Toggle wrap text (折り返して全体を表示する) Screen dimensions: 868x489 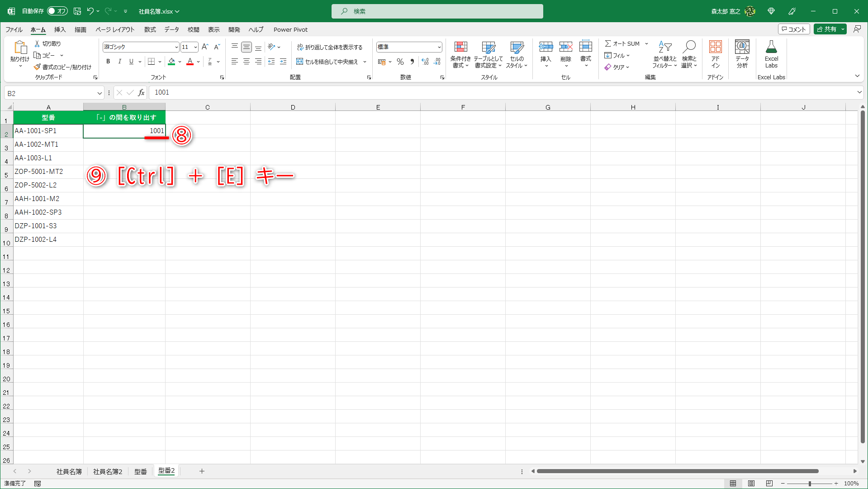click(x=330, y=47)
